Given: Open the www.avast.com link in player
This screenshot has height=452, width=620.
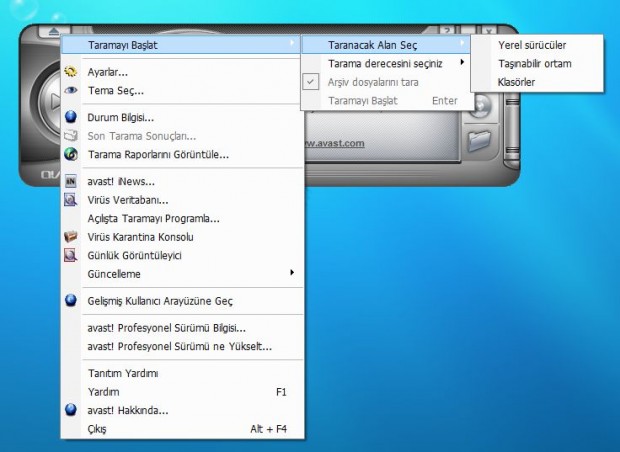Looking at the screenshot, I should point(335,143).
